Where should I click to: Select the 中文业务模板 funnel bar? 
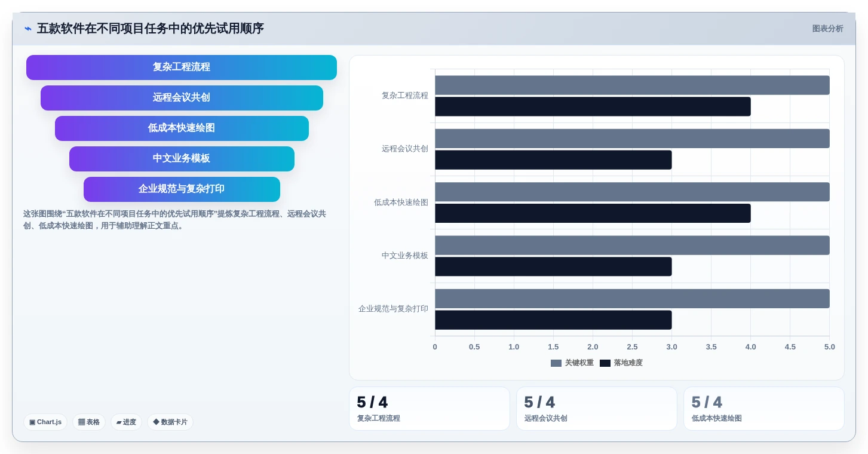click(x=182, y=158)
